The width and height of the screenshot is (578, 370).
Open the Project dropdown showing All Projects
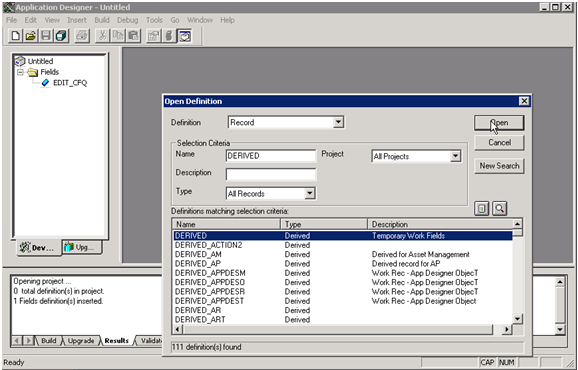tap(455, 156)
